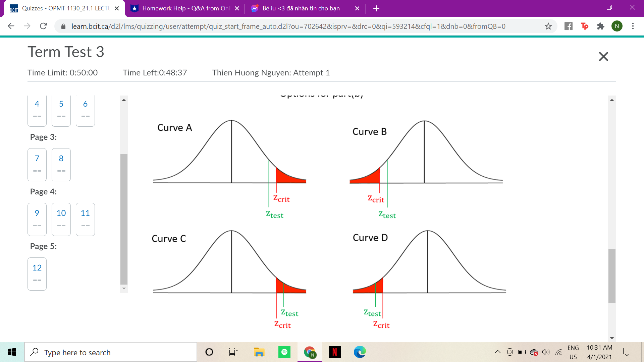644x362 pixels.
Task: Jump to question 10
Action: pos(61,219)
